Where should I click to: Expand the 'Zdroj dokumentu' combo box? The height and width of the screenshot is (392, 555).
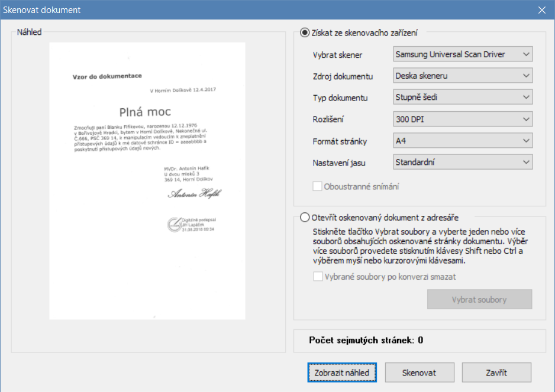pos(463,76)
